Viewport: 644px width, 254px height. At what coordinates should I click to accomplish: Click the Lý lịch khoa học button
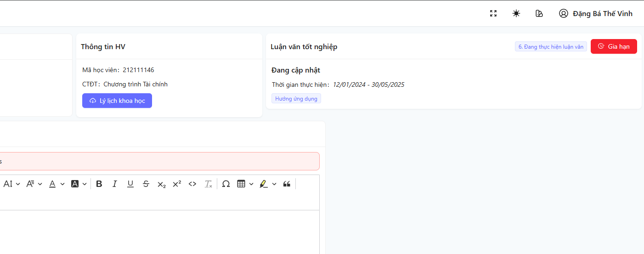coord(117,101)
